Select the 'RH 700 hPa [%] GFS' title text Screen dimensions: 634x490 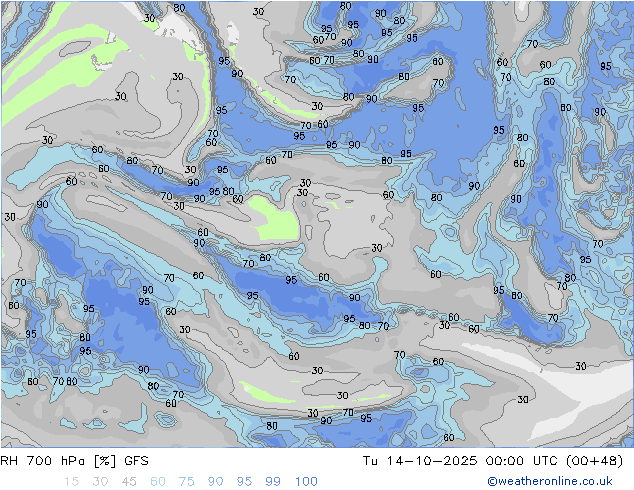[x=74, y=461]
